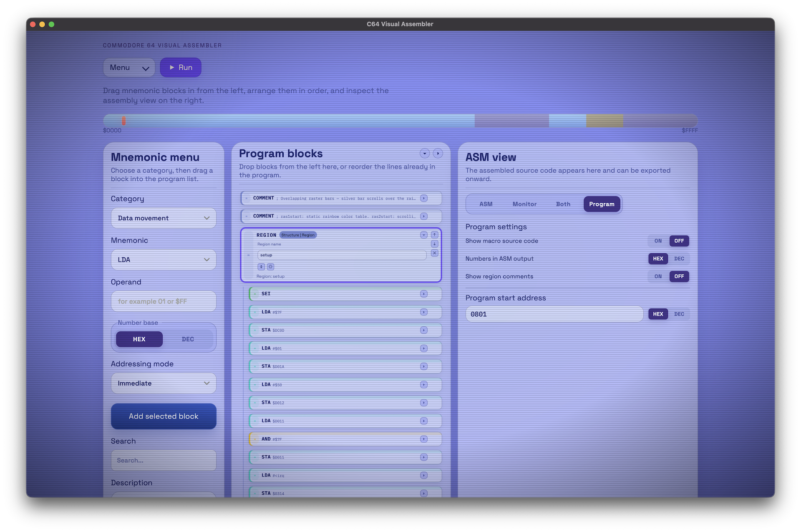Turn ON Show macro source code
This screenshot has height=532, width=801.
tap(658, 241)
